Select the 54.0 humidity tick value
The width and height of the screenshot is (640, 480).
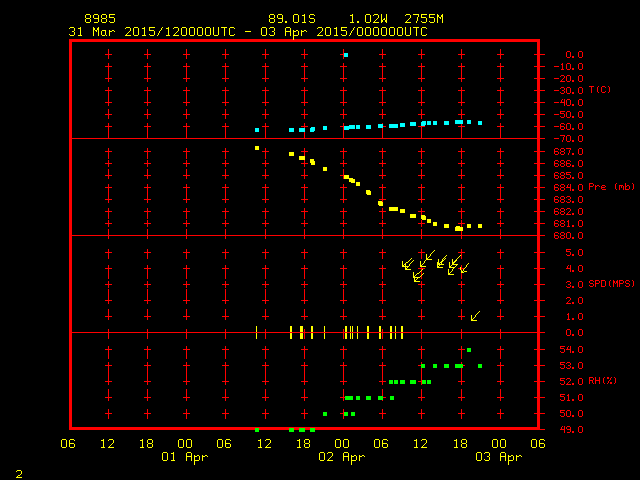[571, 350]
